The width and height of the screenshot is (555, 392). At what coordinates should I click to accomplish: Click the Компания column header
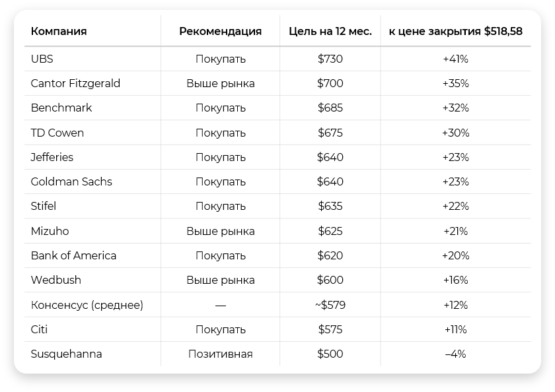59,31
